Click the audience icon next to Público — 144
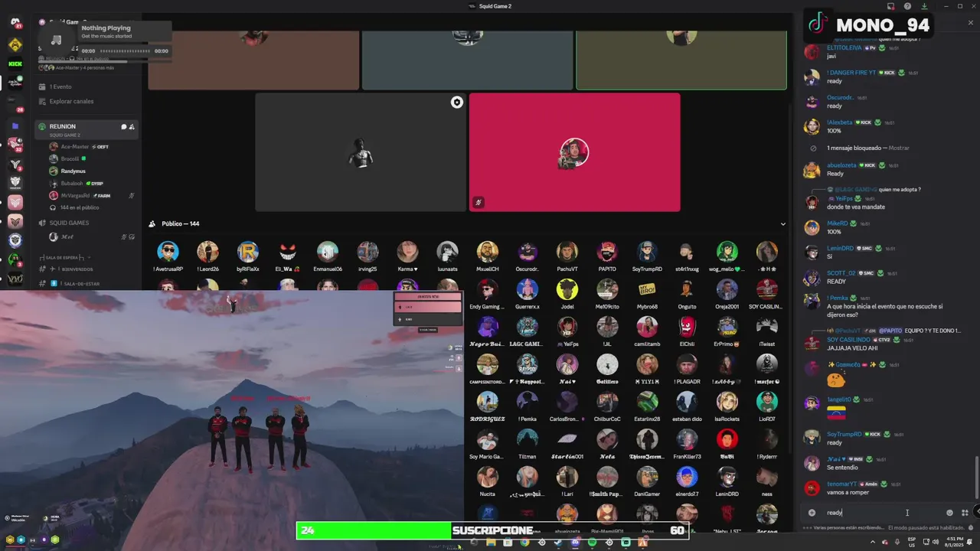Image resolution: width=980 pixels, height=551 pixels. pos(152,223)
